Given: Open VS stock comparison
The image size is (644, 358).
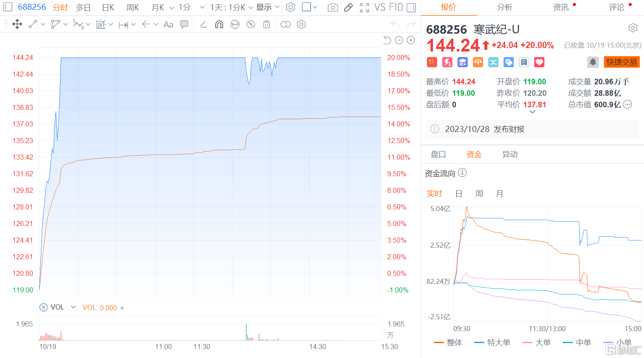Looking at the screenshot, I should coord(380,7).
